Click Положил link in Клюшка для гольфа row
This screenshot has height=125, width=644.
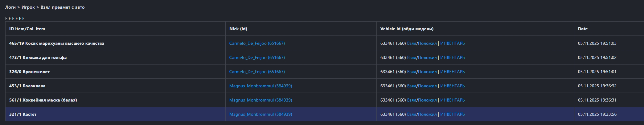(427, 57)
